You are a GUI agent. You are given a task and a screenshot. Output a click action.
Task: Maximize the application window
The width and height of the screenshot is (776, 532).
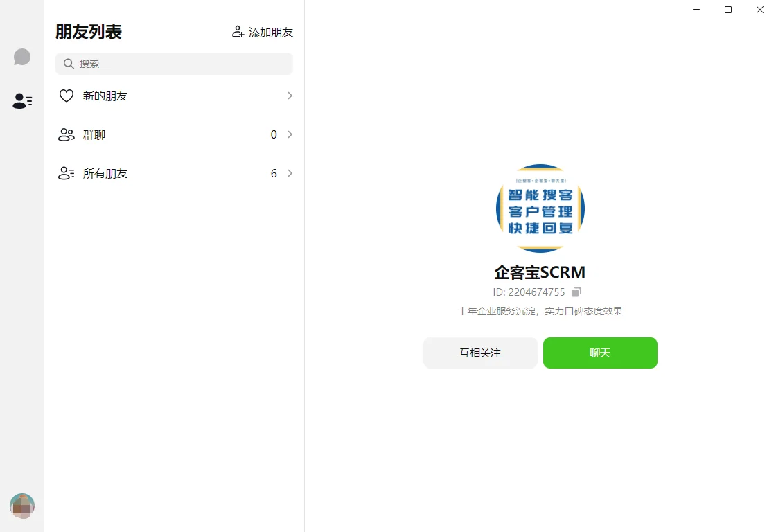728,10
